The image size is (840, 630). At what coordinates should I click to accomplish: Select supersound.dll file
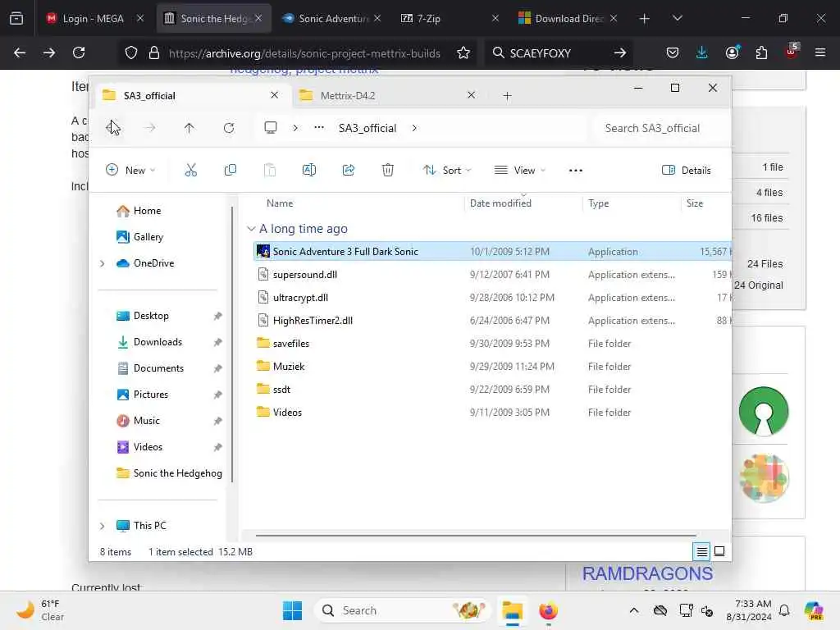(492, 274)
